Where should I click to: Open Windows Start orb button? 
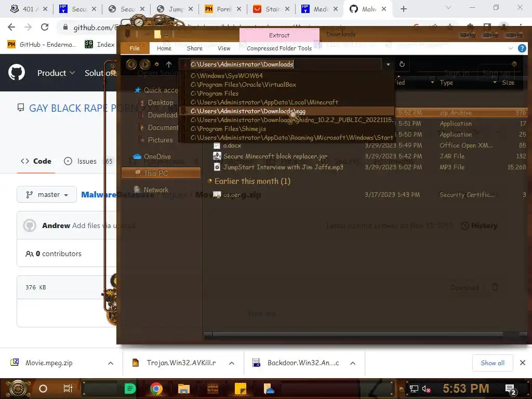coord(18,389)
